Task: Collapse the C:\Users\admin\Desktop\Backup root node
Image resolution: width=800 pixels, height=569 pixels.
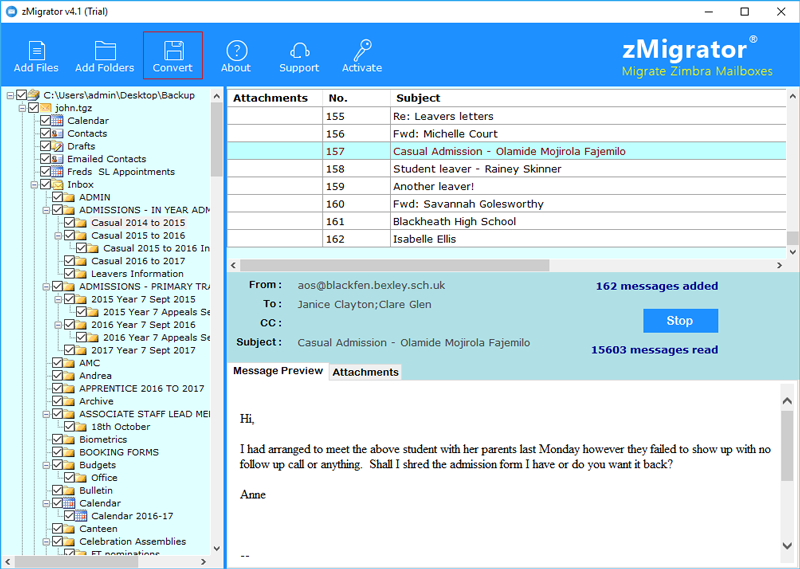Action: (10, 95)
